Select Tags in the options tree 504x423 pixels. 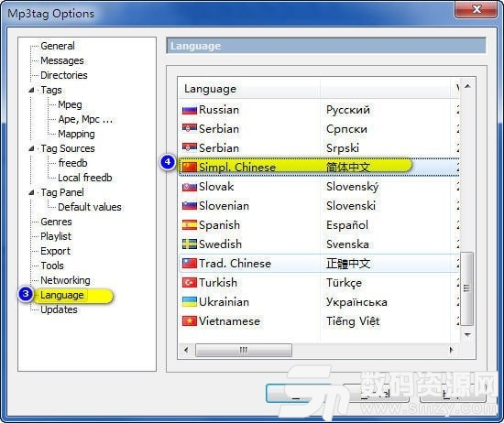pos(51,90)
